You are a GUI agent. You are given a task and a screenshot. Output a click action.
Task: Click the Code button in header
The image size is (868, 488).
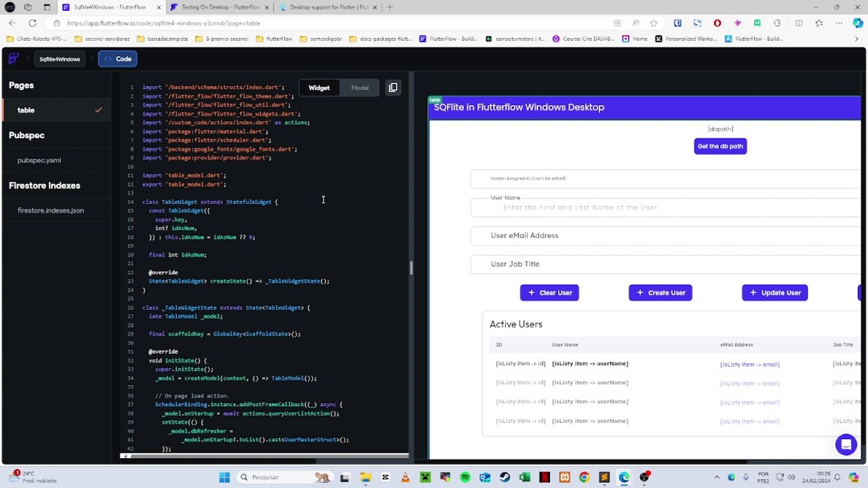(118, 59)
